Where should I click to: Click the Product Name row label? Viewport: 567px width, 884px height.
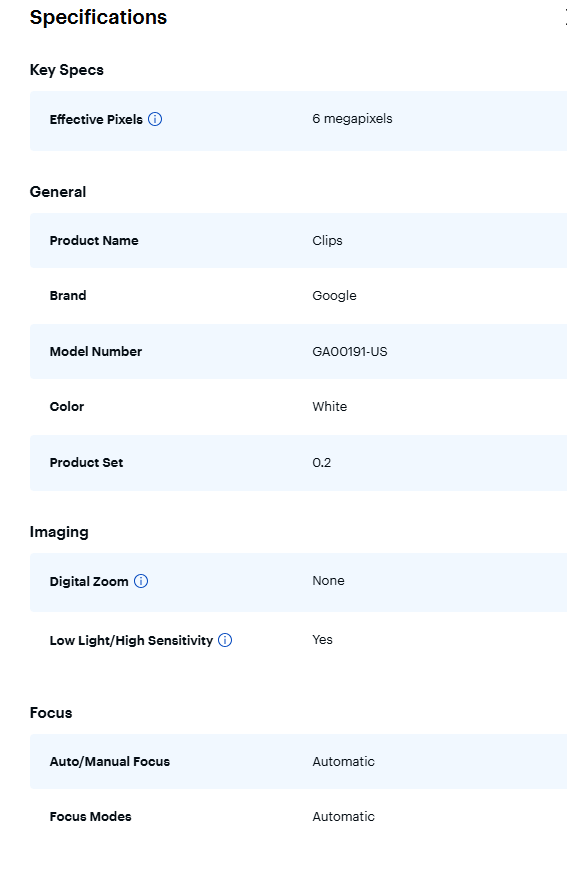point(94,241)
